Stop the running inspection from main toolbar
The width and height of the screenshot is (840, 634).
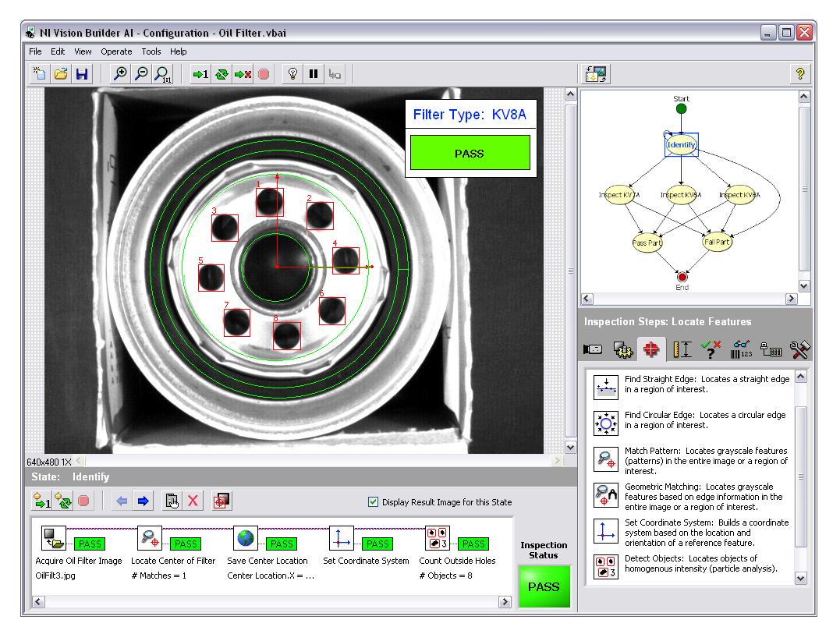pyautogui.click(x=264, y=74)
